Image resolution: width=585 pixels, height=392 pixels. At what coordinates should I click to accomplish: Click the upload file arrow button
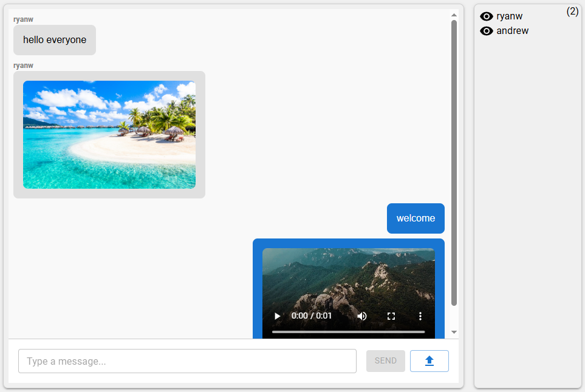(x=429, y=361)
